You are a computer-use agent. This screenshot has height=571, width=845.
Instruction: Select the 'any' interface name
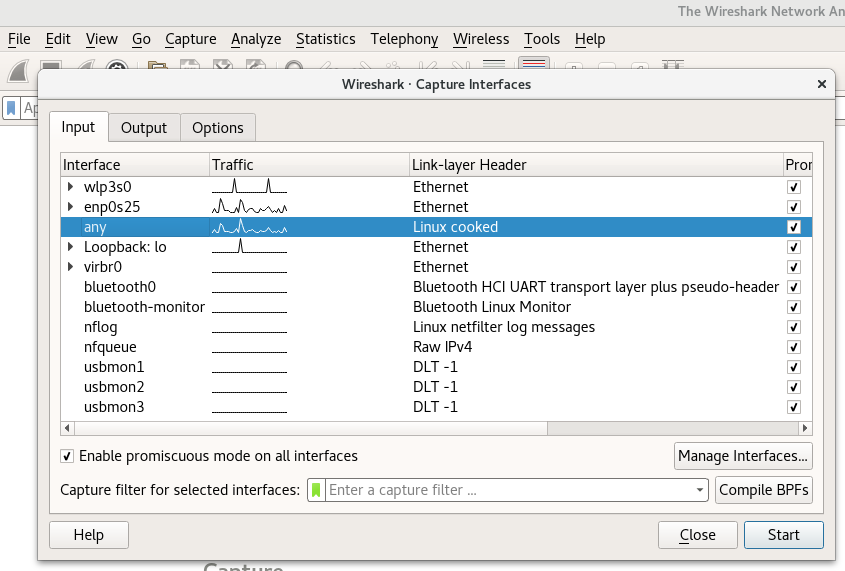pyautogui.click(x=95, y=227)
